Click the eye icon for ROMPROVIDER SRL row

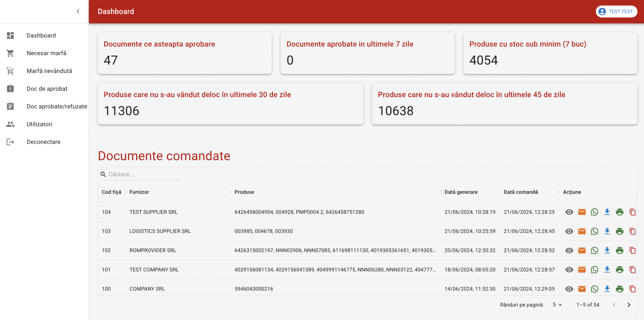[x=569, y=250]
